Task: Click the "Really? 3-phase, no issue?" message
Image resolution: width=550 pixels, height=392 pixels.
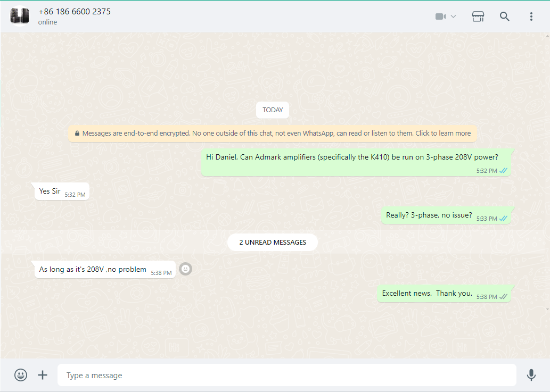Action: pos(429,215)
